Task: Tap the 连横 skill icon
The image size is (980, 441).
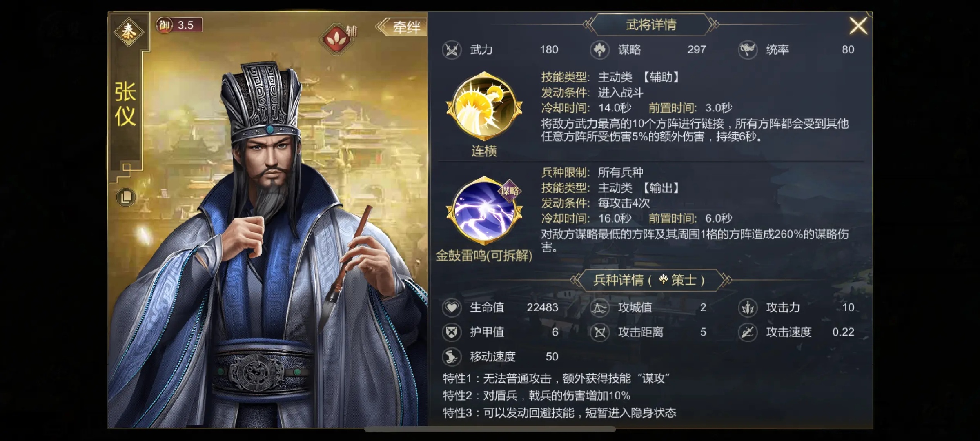Action: click(484, 107)
